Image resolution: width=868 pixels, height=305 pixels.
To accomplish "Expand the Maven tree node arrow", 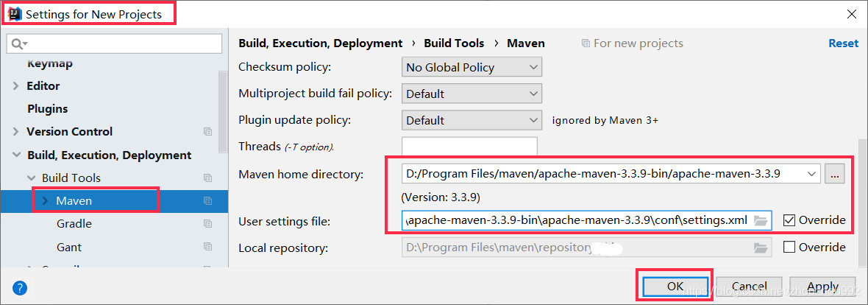I will click(46, 200).
